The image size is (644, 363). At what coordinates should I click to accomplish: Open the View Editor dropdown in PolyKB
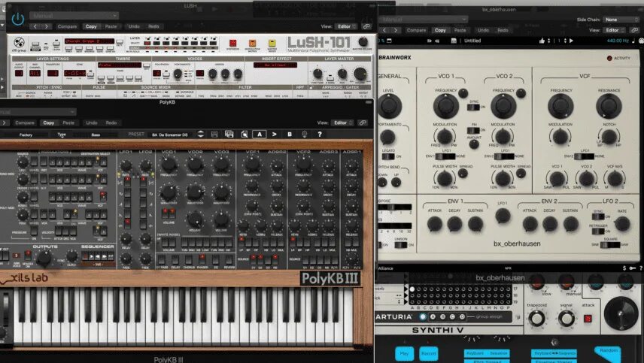343,123
